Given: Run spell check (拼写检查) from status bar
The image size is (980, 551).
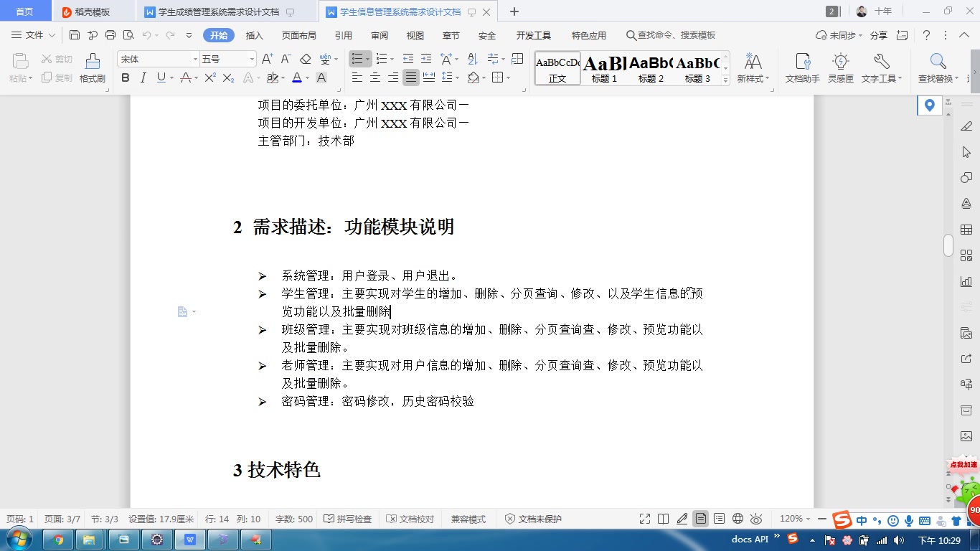Looking at the screenshot, I should [347, 518].
